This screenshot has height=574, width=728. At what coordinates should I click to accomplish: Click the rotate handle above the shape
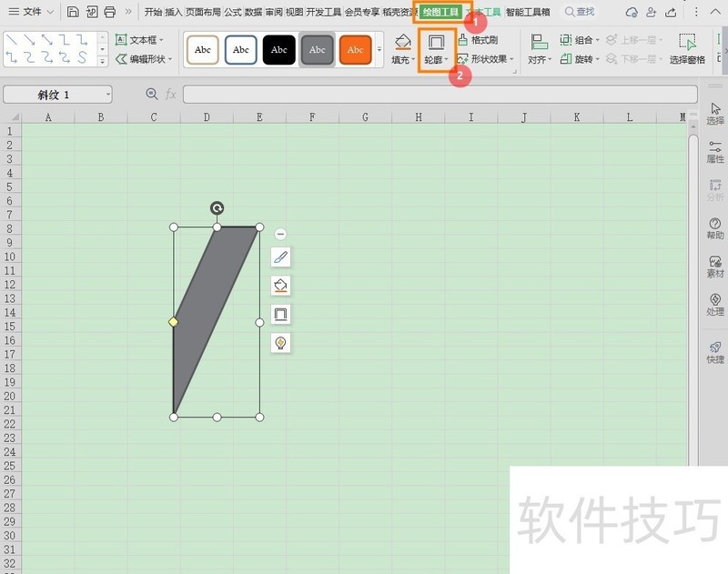[217, 208]
